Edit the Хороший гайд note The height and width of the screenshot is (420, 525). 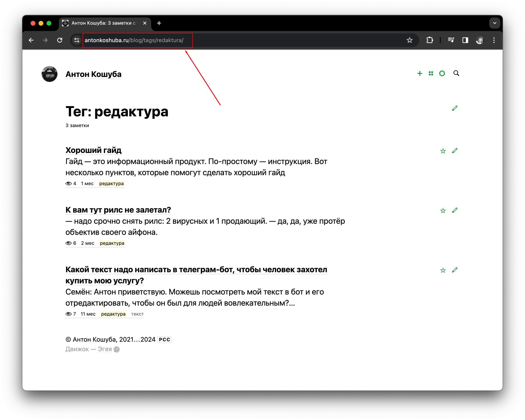pos(455,151)
